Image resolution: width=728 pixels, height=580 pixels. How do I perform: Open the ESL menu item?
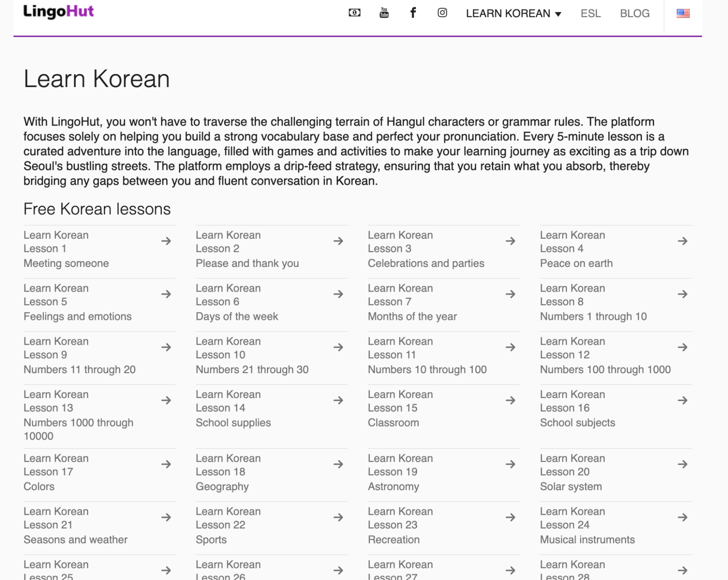[x=590, y=13]
